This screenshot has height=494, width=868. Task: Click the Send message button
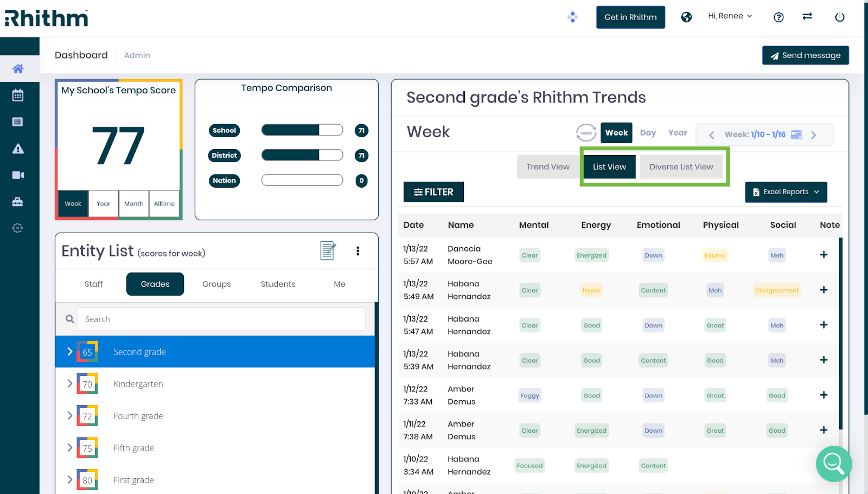tap(806, 55)
